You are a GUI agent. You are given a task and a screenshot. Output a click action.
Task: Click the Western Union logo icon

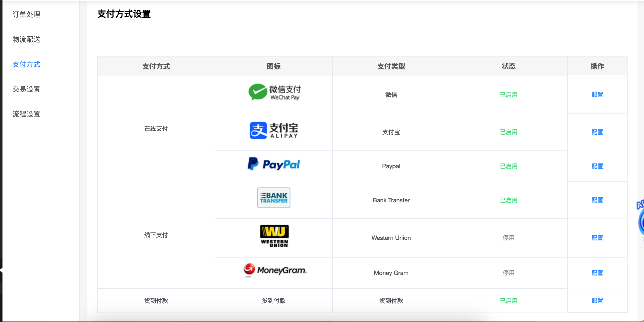tap(274, 236)
